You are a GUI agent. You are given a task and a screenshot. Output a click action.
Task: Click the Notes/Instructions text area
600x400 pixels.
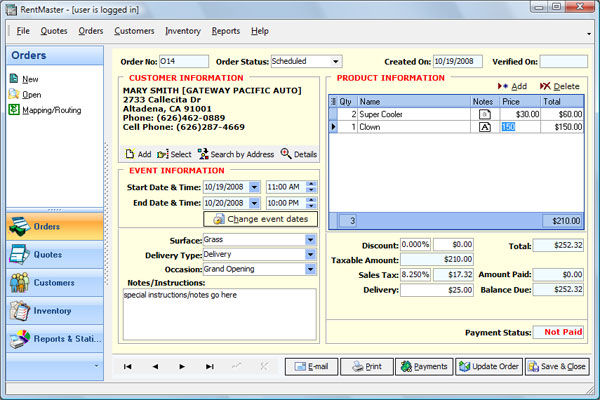click(x=218, y=315)
